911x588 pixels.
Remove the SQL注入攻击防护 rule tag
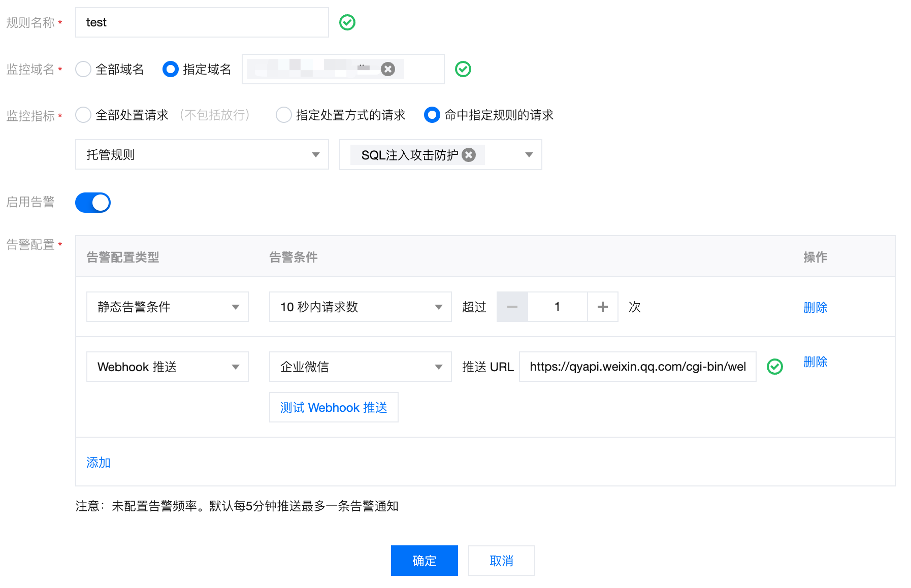pos(469,155)
